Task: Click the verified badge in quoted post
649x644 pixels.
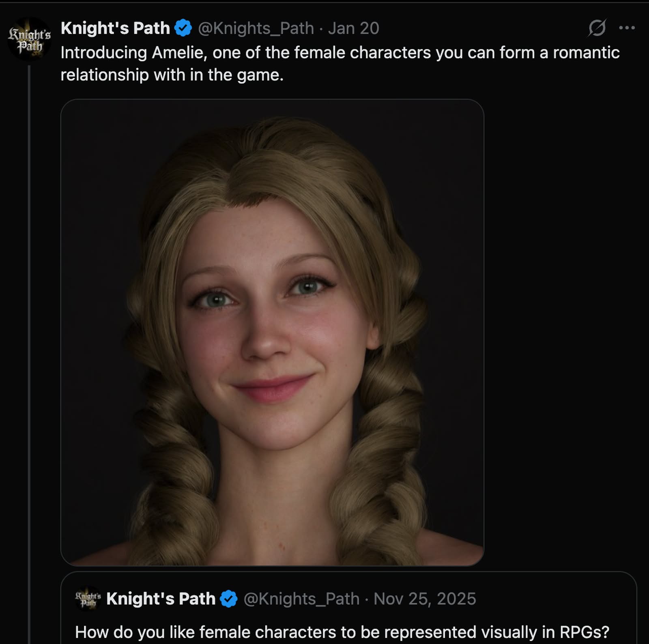Action: click(x=229, y=599)
